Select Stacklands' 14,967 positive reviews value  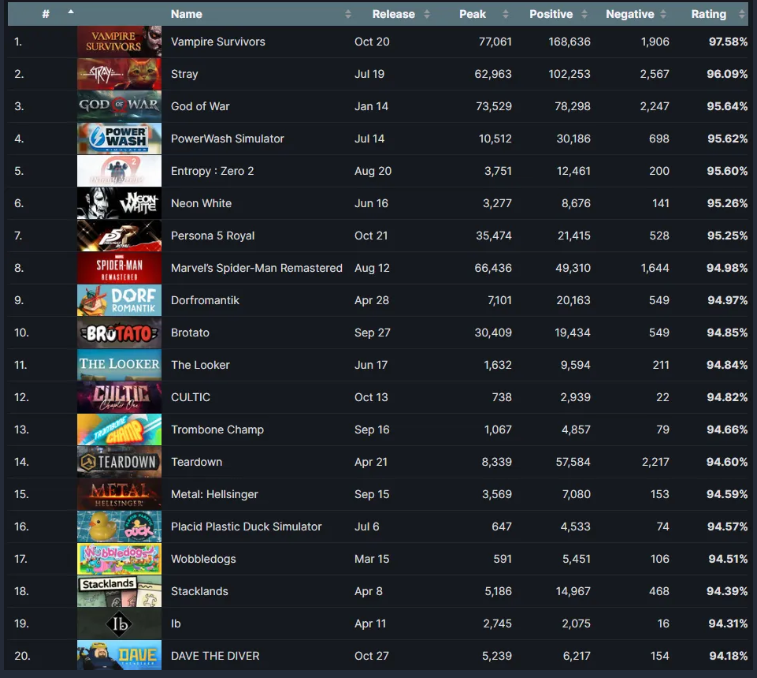click(x=573, y=591)
